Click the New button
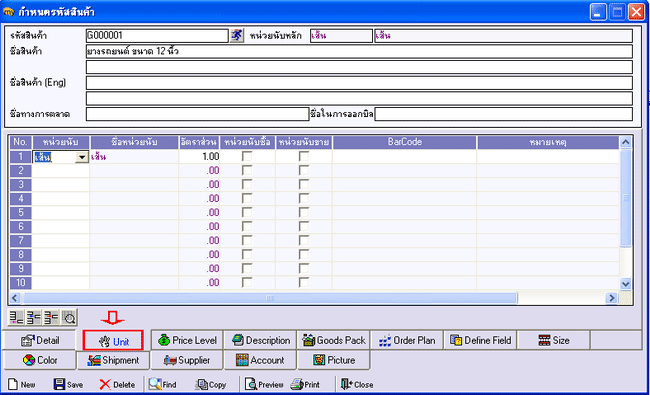This screenshot has width=650, height=395. click(22, 385)
